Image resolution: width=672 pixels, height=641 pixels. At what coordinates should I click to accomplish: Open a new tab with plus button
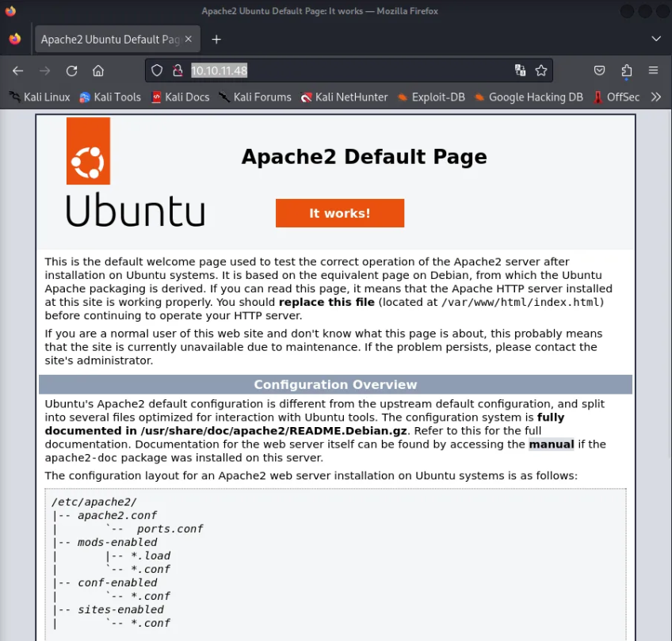pos(216,39)
